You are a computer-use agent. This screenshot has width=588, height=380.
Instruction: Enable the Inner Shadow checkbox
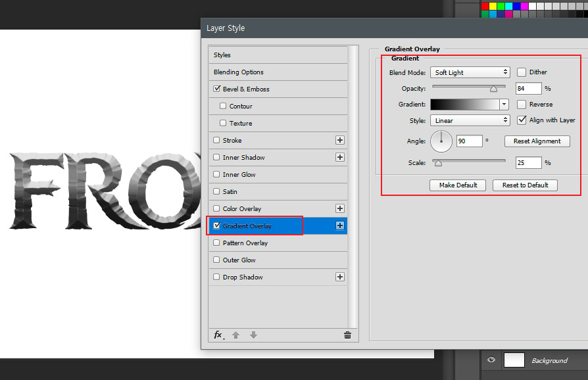pyautogui.click(x=216, y=157)
